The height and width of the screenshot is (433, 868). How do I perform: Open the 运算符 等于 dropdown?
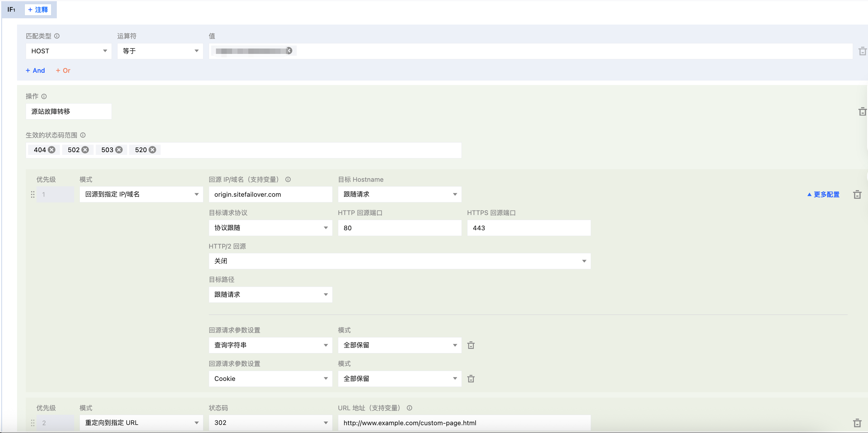tap(160, 51)
